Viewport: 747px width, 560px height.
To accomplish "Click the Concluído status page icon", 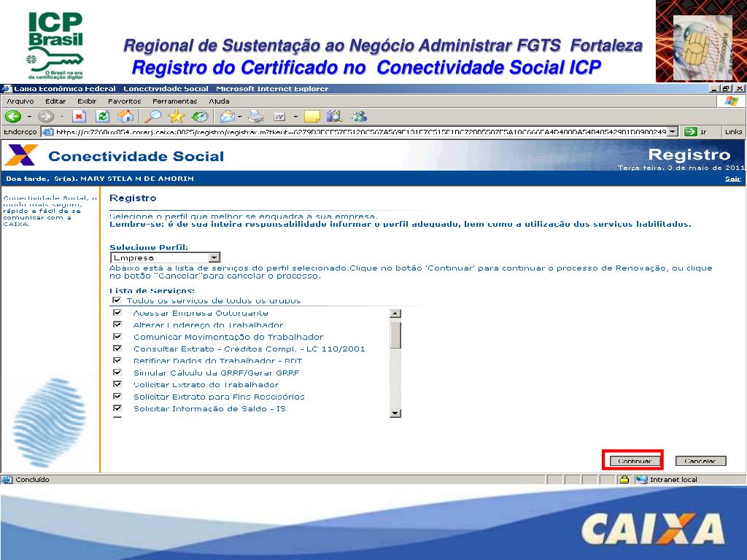I will (x=7, y=480).
